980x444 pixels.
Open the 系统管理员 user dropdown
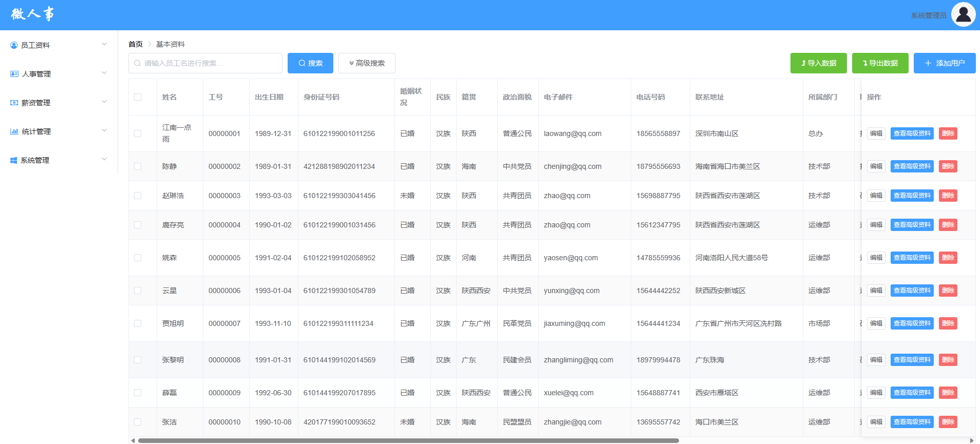pyautogui.click(x=929, y=15)
